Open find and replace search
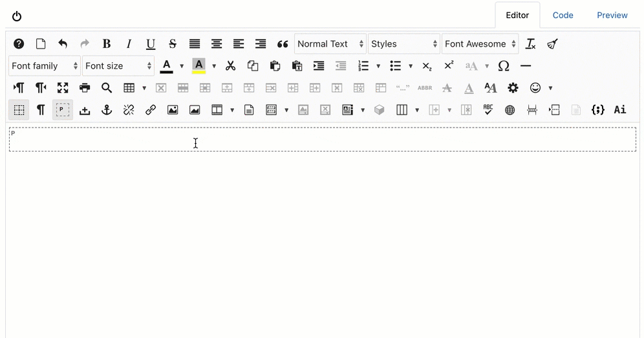 (107, 87)
